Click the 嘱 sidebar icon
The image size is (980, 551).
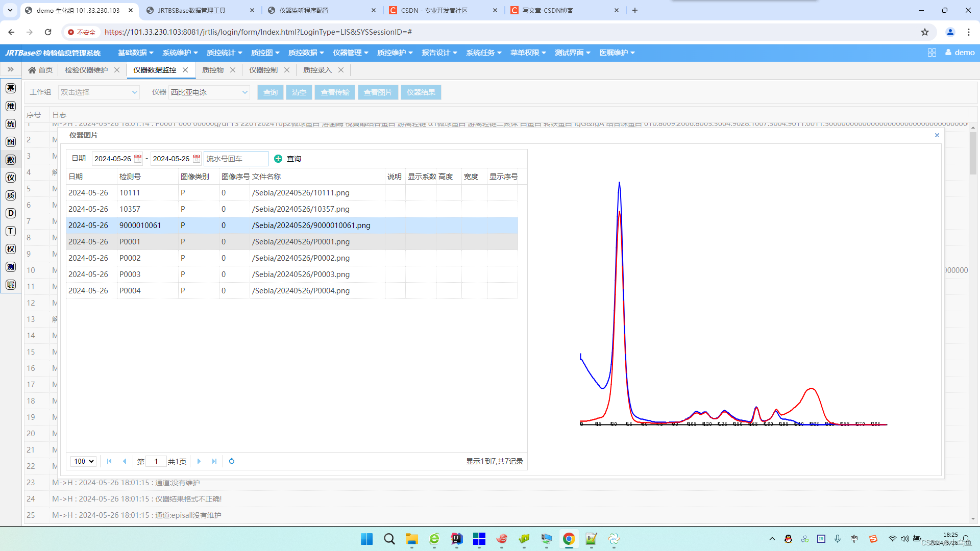pyautogui.click(x=11, y=285)
